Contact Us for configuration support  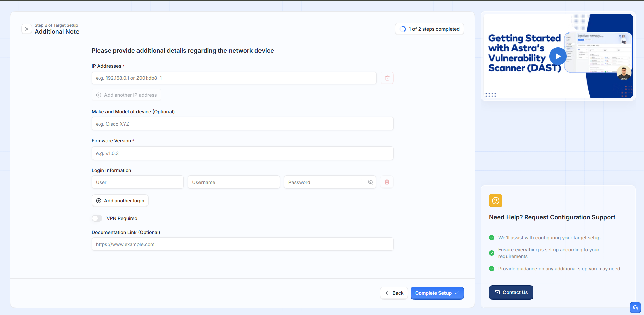(x=511, y=292)
